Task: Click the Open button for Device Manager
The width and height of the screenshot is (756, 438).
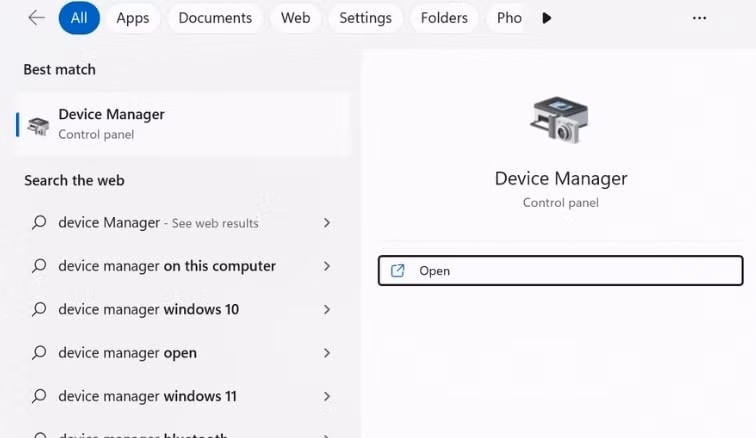Action: [560, 271]
